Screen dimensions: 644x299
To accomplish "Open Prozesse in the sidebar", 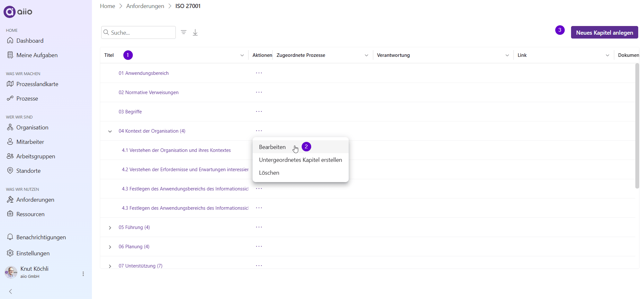I will point(27,99).
